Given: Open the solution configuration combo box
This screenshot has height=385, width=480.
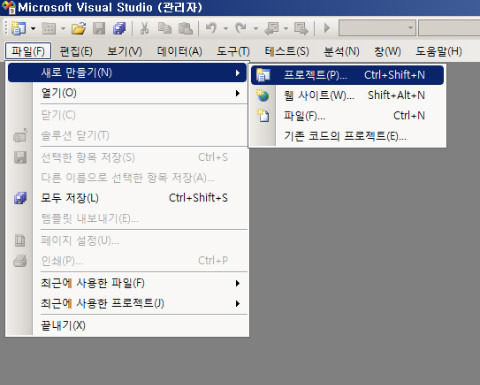Looking at the screenshot, I should pos(377,28).
